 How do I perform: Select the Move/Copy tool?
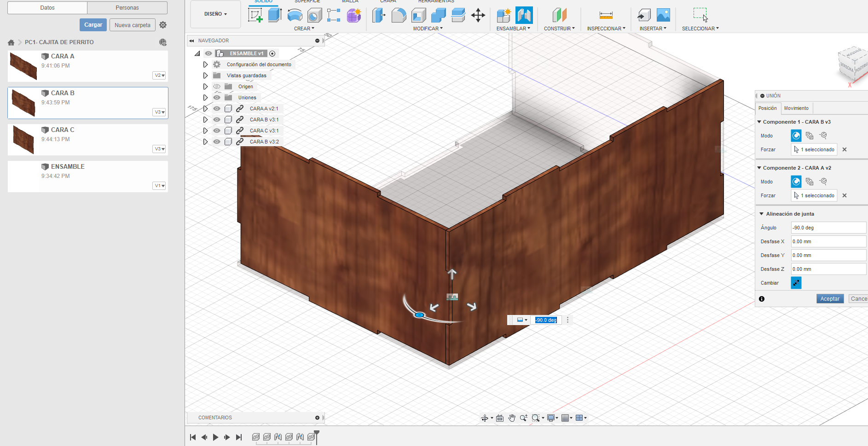click(478, 15)
